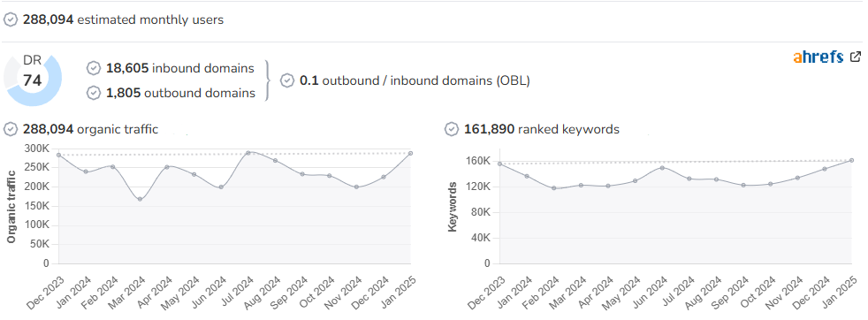Viewport: 868px width, 320px height.
Task: Click 160K label on keywords axis
Action: [479, 161]
